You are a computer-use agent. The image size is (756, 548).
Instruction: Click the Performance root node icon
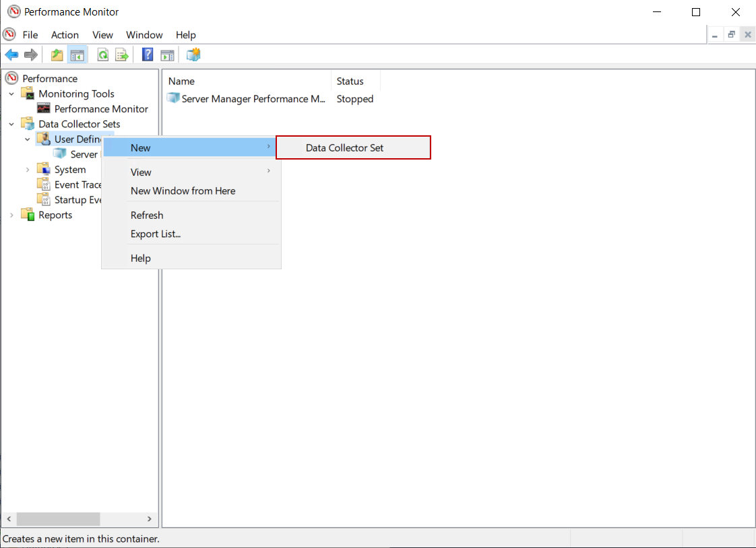pos(11,78)
